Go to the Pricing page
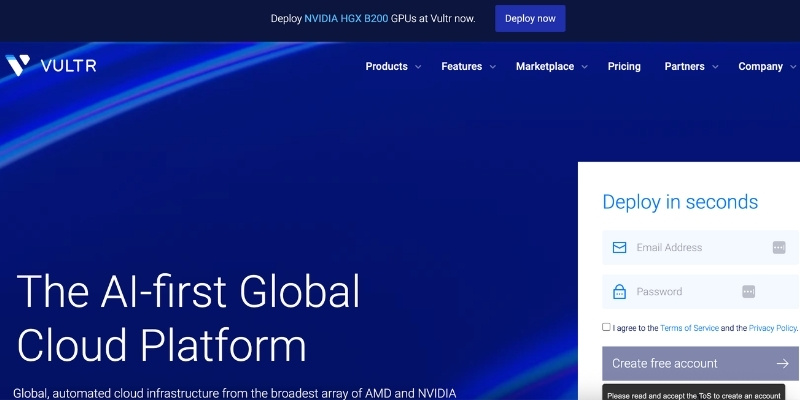The width and height of the screenshot is (800, 400). click(624, 67)
